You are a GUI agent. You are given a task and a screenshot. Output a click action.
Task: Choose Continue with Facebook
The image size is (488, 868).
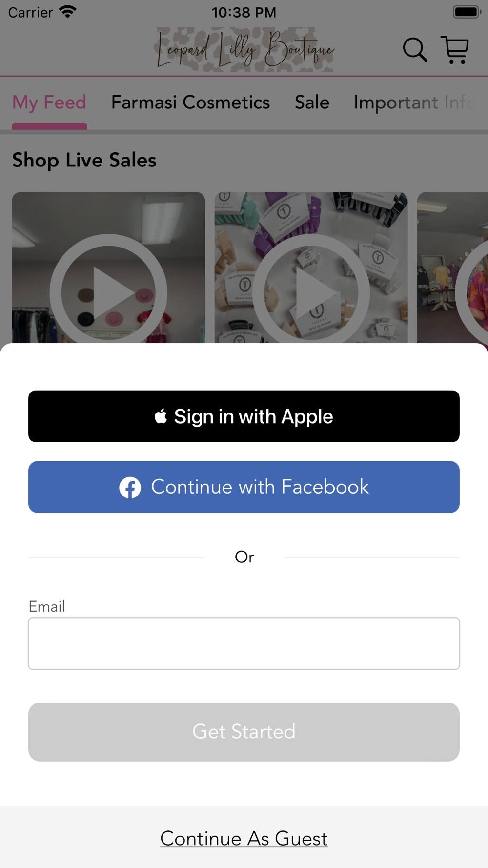244,487
